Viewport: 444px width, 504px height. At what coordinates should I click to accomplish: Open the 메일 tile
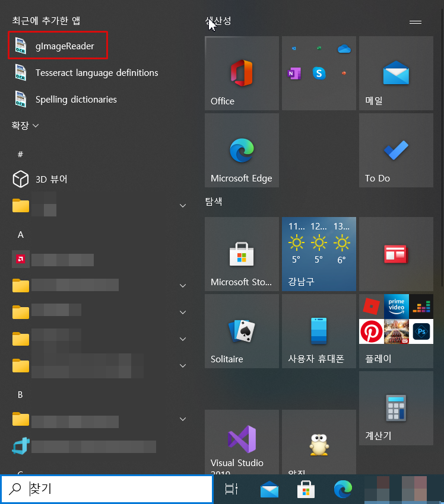(396, 73)
